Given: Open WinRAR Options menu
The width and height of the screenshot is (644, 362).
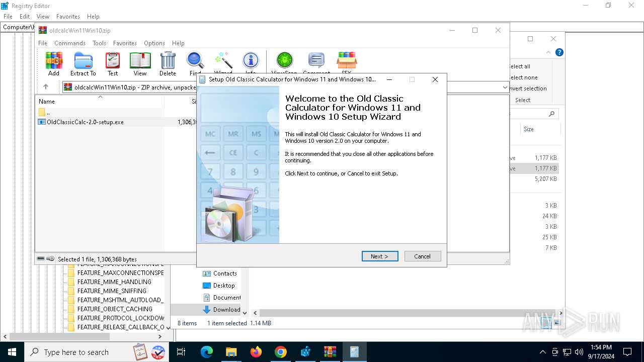Looking at the screenshot, I should click(x=154, y=43).
